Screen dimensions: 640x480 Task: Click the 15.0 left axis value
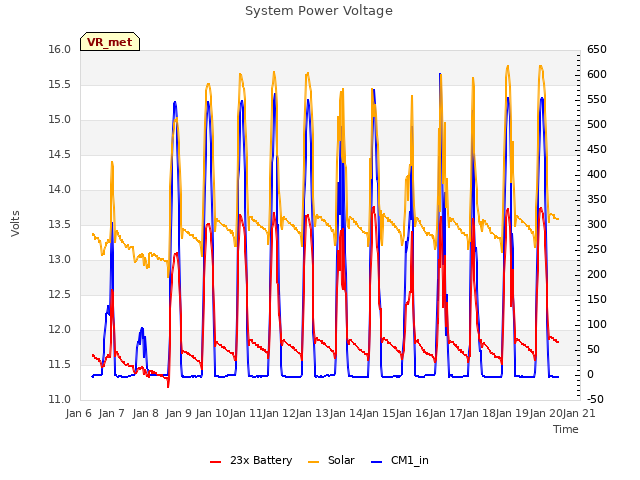click(60, 120)
